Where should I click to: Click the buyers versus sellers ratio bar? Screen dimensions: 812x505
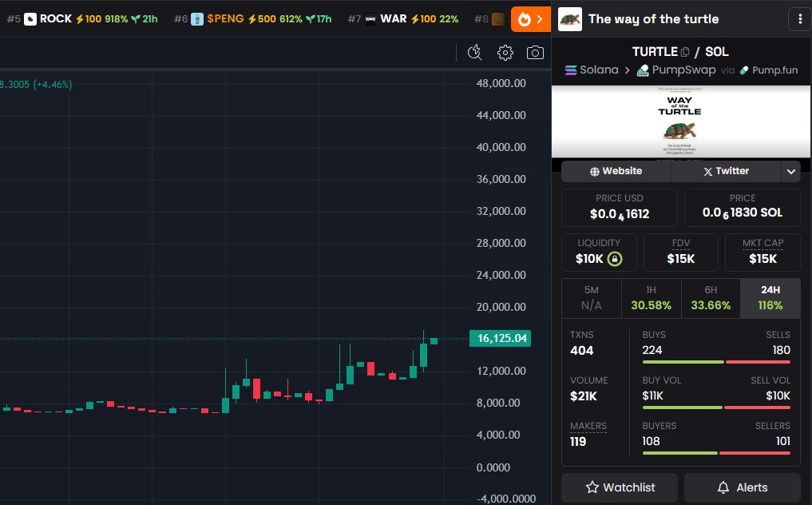click(716, 453)
